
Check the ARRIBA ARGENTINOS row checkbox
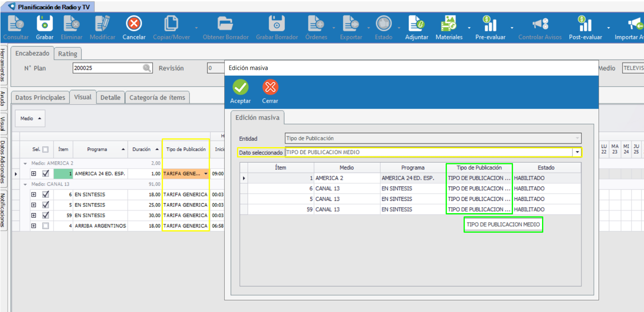[x=45, y=226]
